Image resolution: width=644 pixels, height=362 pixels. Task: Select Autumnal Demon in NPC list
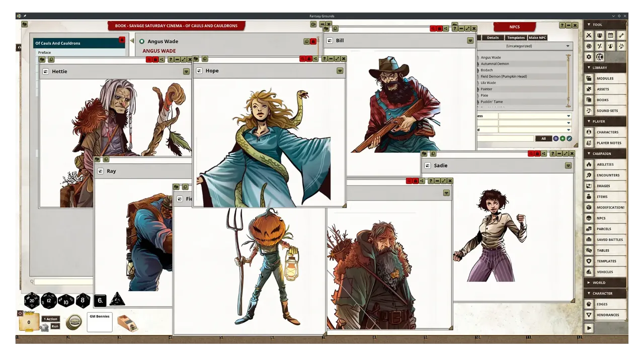[x=495, y=64]
